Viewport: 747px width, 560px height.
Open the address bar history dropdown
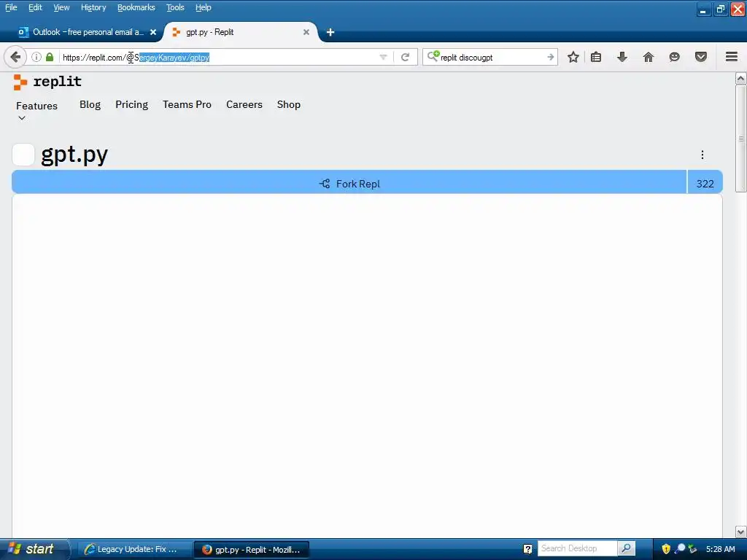383,57
